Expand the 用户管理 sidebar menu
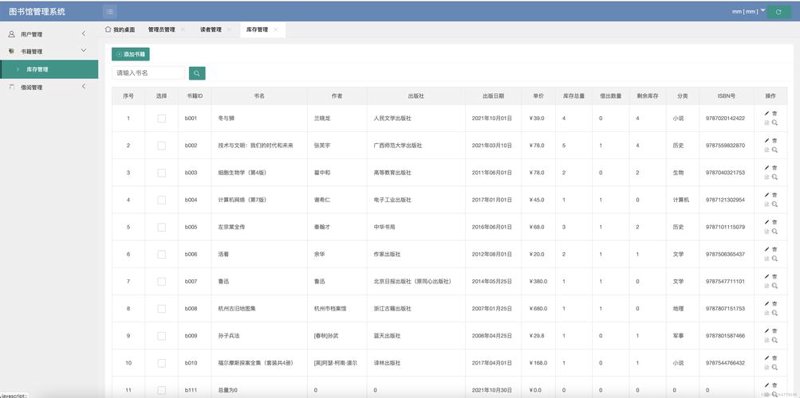This screenshot has width=800, height=398. [x=49, y=34]
